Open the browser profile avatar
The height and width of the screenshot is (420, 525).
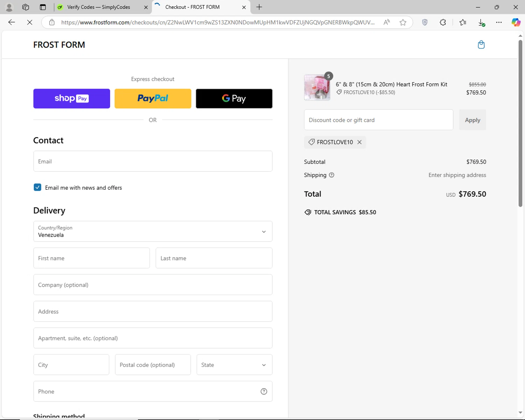[9, 7]
